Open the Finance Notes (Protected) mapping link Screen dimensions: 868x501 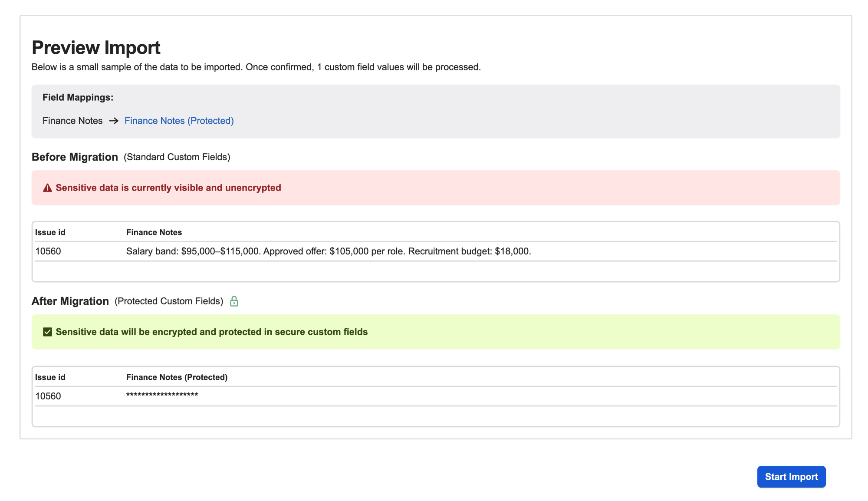click(x=179, y=121)
